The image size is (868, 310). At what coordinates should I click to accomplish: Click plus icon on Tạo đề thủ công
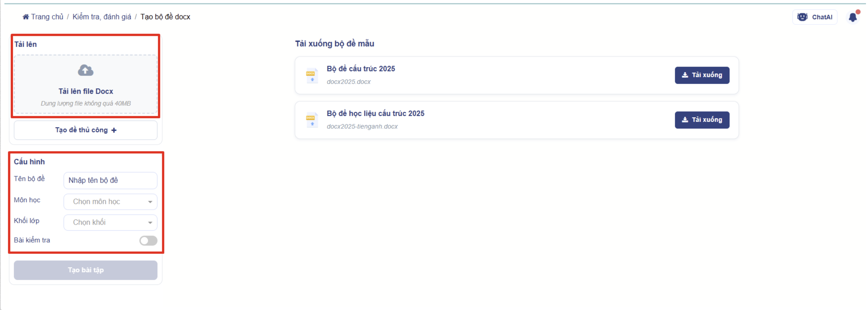click(x=114, y=130)
